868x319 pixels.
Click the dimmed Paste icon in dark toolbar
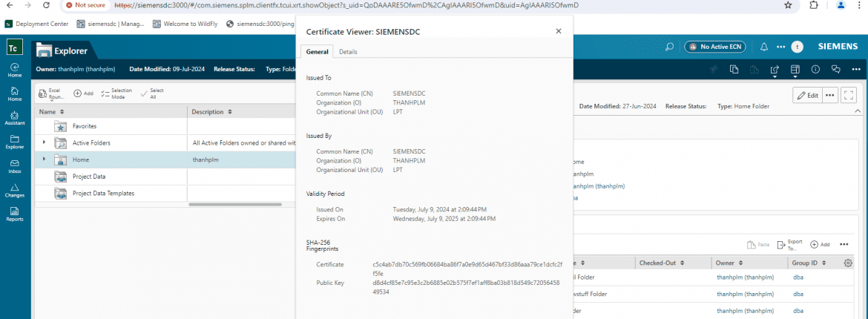point(754,69)
